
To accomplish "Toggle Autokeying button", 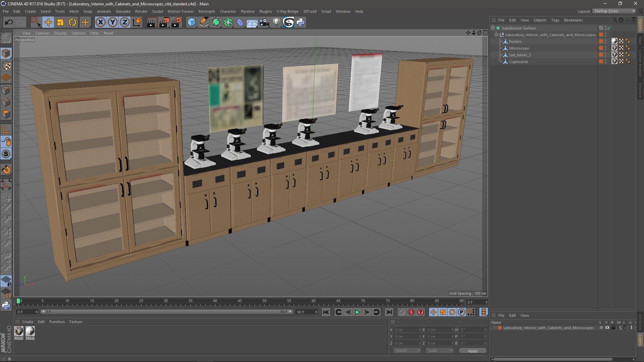I will [411, 312].
